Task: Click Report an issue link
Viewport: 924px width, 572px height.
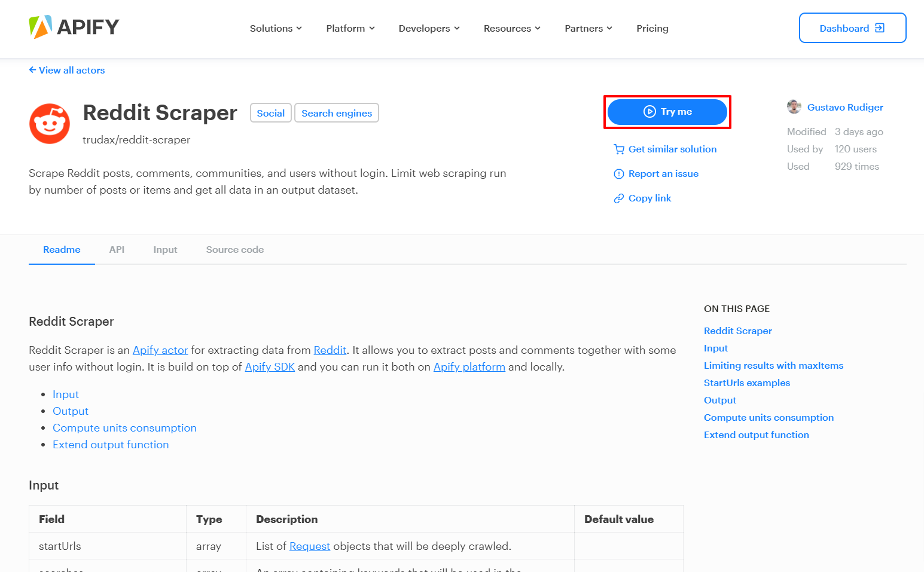Action: pyautogui.click(x=663, y=174)
